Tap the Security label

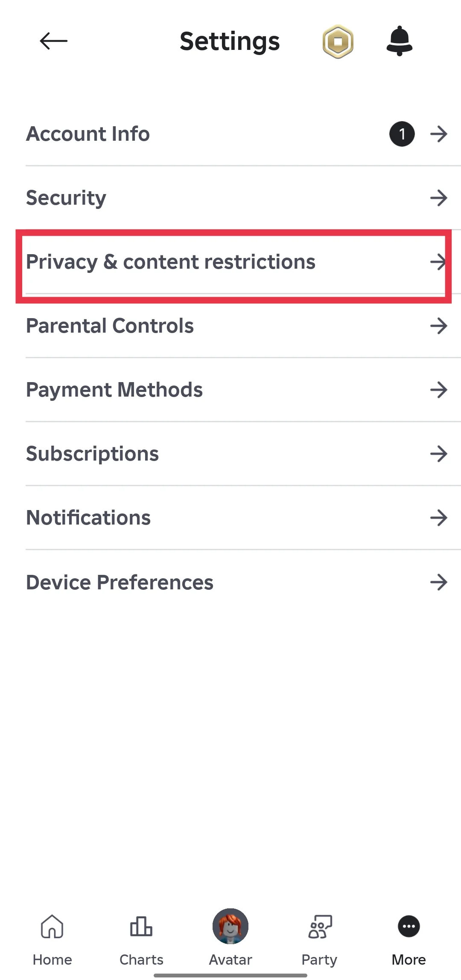tap(66, 198)
